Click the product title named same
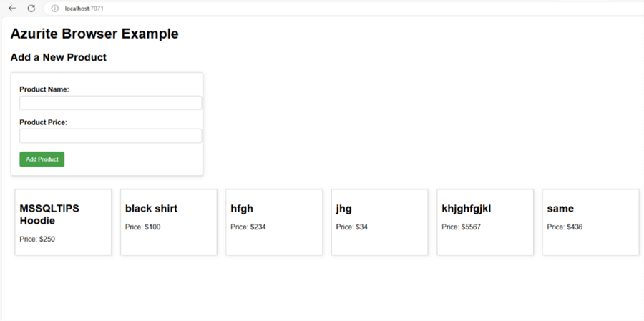The width and height of the screenshot is (644, 321). click(560, 209)
